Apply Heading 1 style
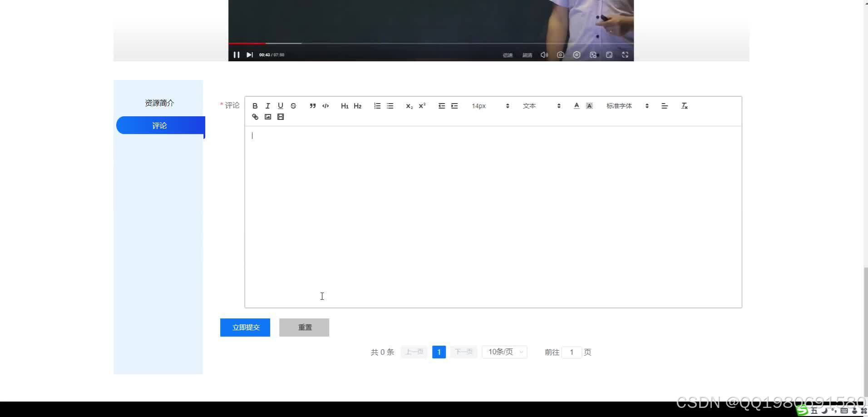 click(345, 105)
